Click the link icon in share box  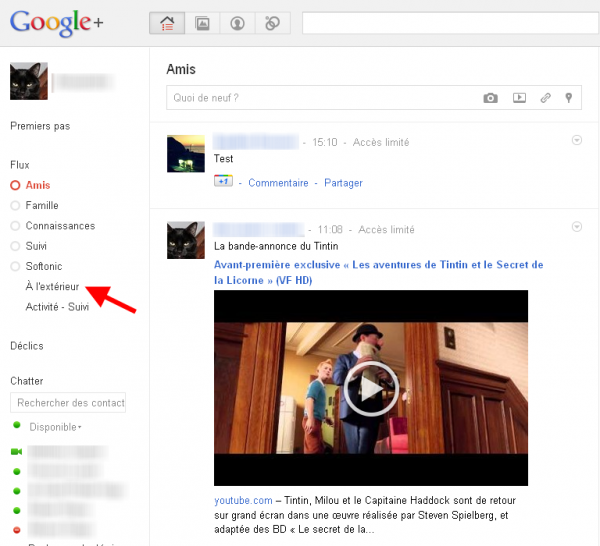coord(545,98)
